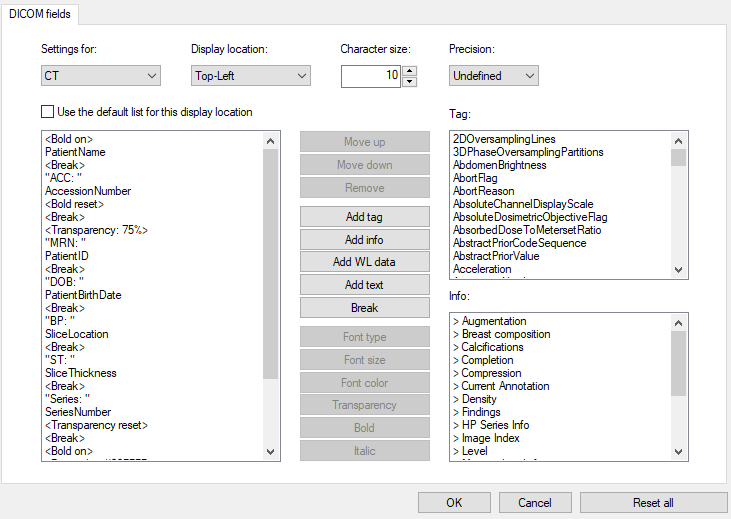Open the 'Settings for' CT dropdown

100,76
